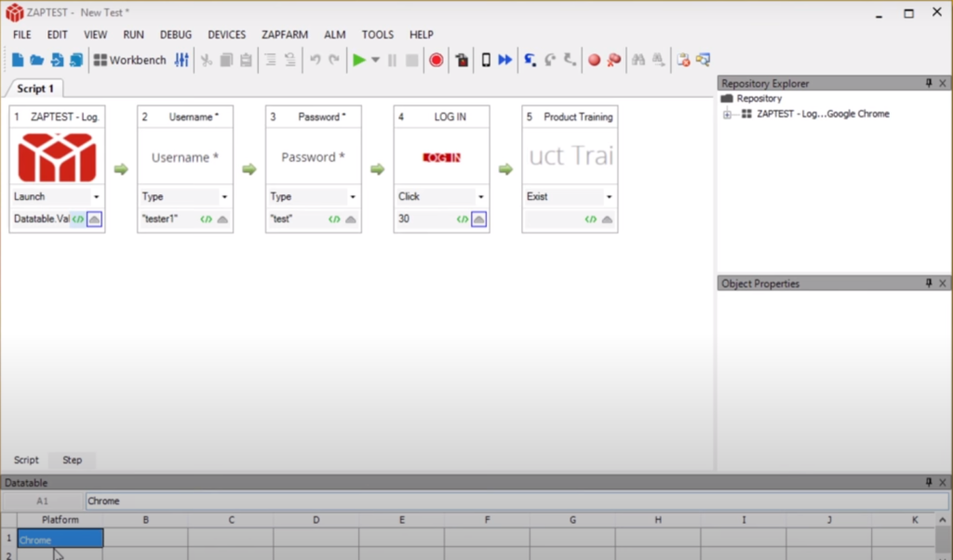Click the red Record button in toolbar
Screen dimensions: 953x560
(x=436, y=60)
